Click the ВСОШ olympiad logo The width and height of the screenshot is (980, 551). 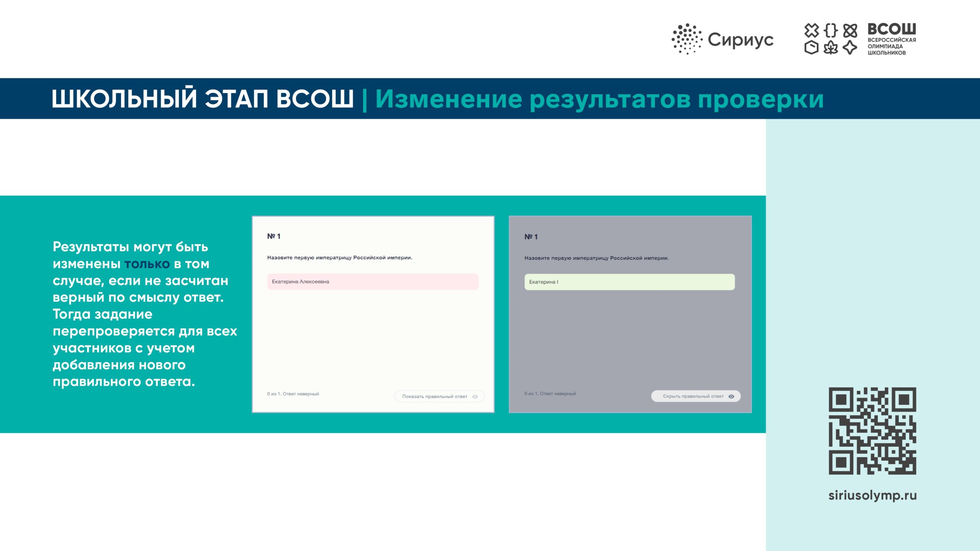click(860, 39)
